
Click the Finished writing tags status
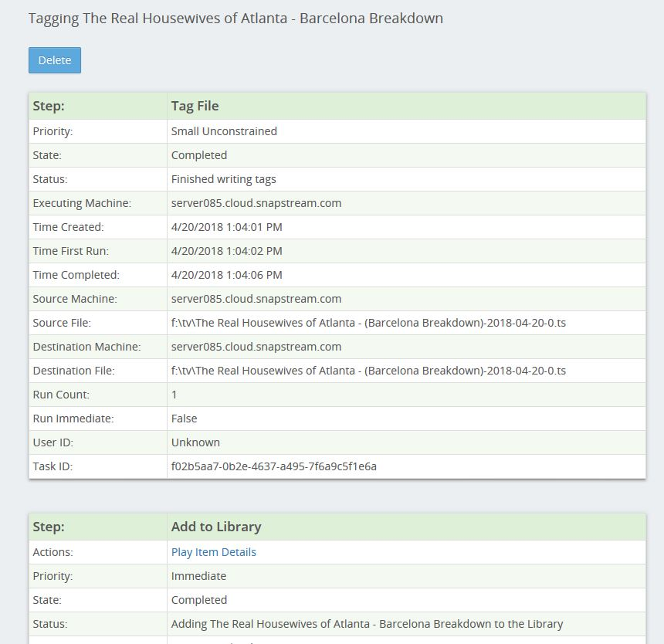224,179
